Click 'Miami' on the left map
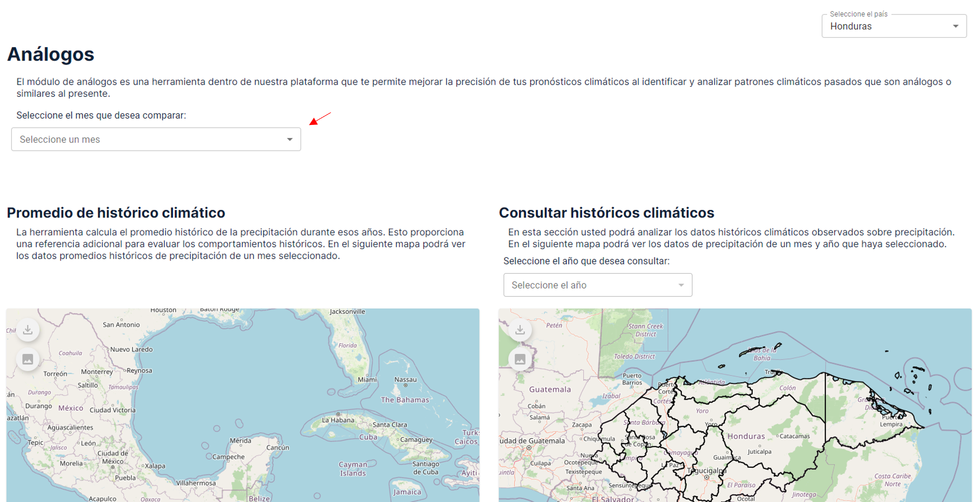The image size is (980, 502). coord(367,380)
